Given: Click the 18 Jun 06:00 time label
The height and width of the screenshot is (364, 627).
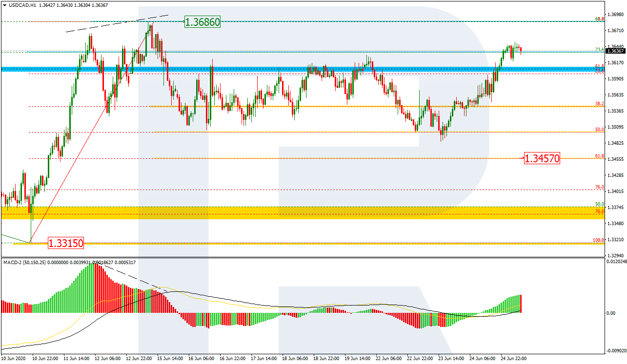Looking at the screenshot, I should [295, 358].
